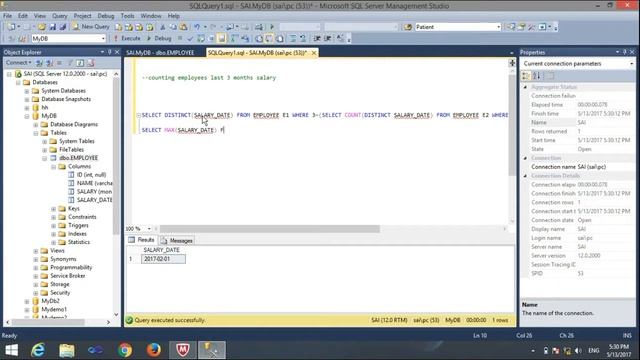Expand the Database Snapshots folder
Viewport: 640px width, 360px height.
(x=27, y=99)
